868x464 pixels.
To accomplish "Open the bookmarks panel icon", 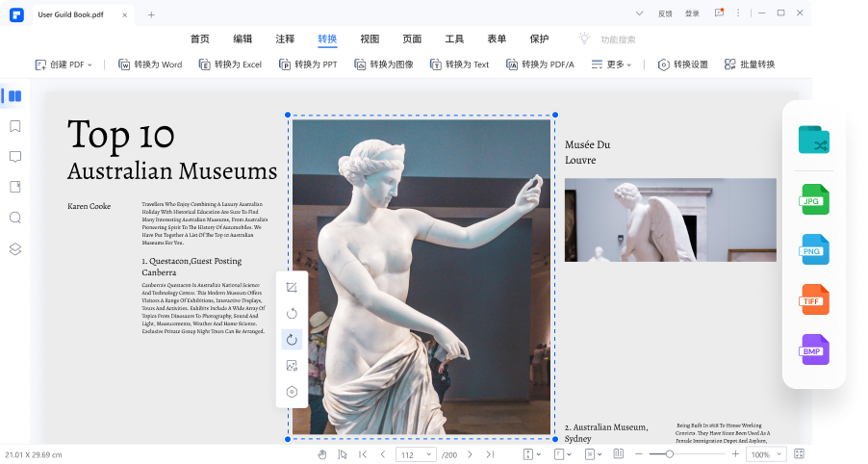I will [x=14, y=126].
